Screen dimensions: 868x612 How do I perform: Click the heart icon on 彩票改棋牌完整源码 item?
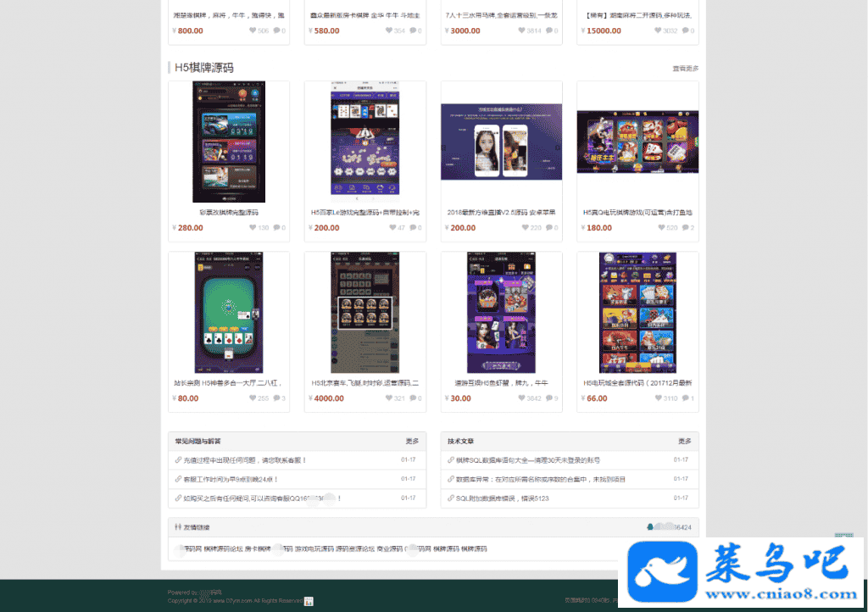click(x=253, y=228)
